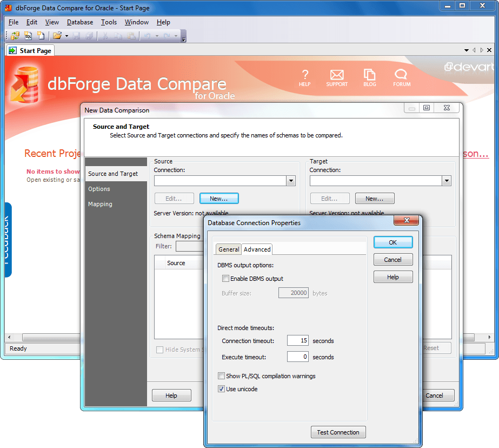Click the Test Connection button
The image size is (499, 448).
point(338,432)
